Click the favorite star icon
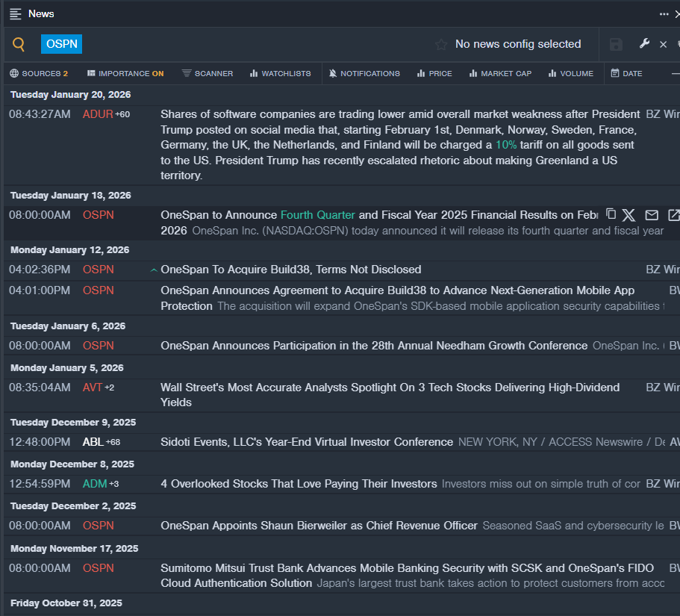The height and width of the screenshot is (616, 680). point(441,45)
